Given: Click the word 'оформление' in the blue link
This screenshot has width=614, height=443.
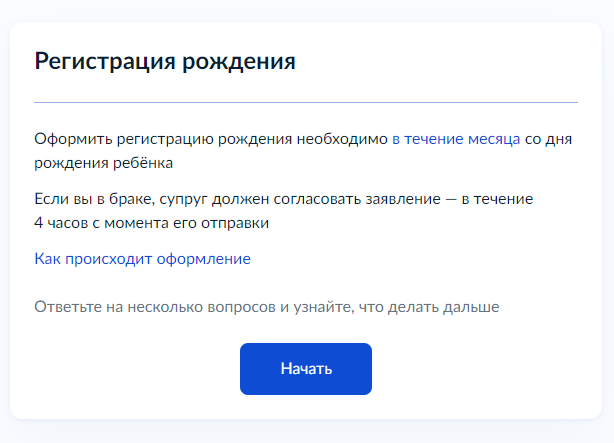Looking at the screenshot, I should (203, 259).
